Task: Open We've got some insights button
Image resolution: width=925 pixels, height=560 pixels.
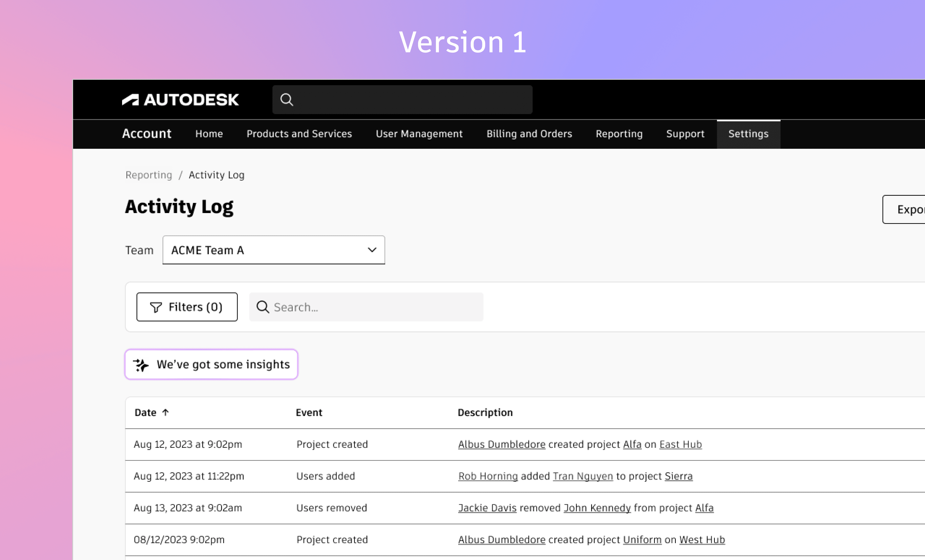Action: (x=223, y=364)
